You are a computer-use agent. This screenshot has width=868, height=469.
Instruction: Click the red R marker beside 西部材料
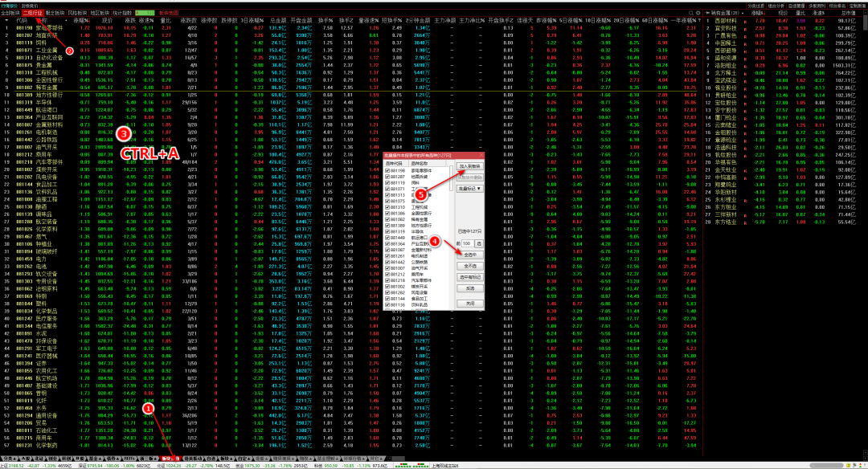pyautogui.click(x=744, y=21)
